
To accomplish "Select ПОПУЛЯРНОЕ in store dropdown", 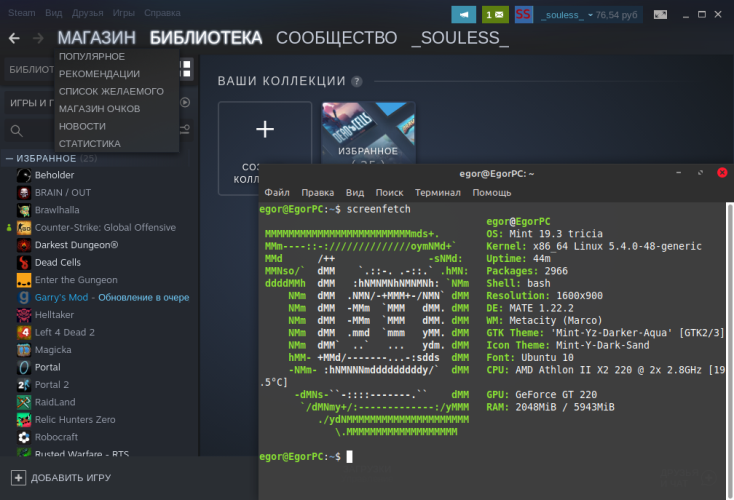I will click(x=92, y=57).
